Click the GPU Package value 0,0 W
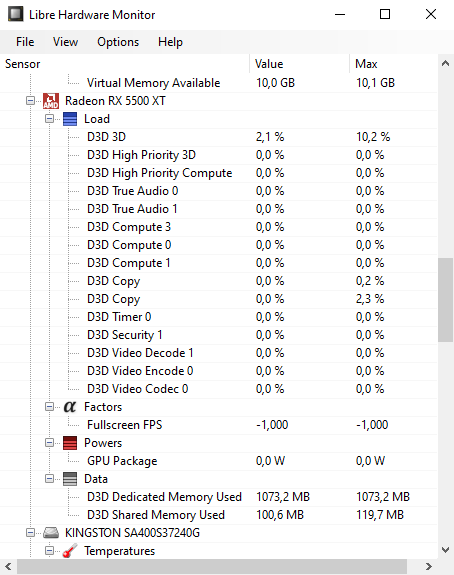Viewport: 454px width, 575px height. click(270, 461)
